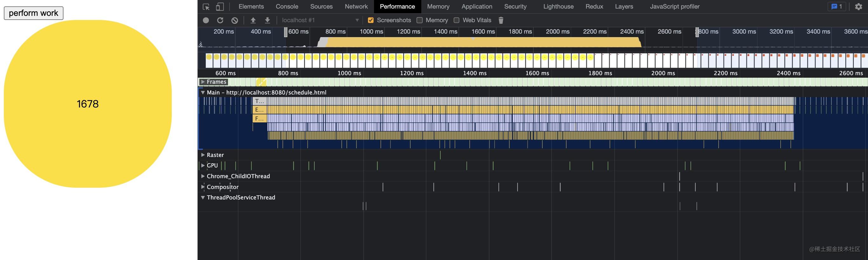The width and height of the screenshot is (868, 260).
Task: Open DevTools settings gear icon
Action: 858,6
